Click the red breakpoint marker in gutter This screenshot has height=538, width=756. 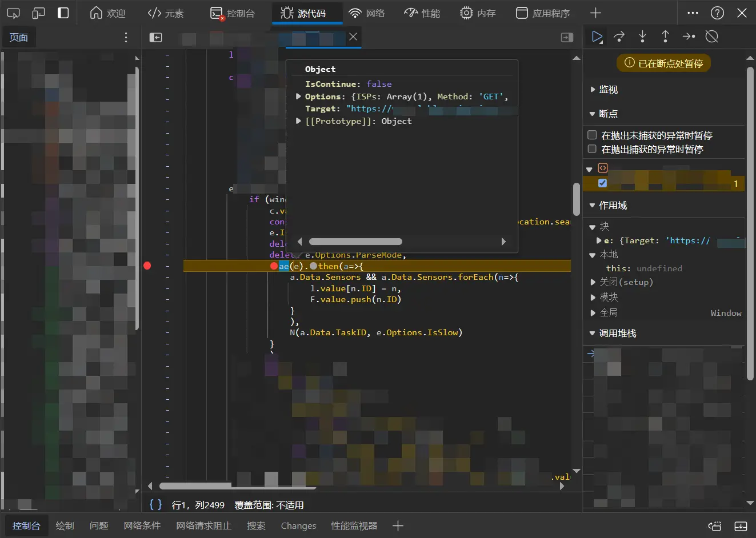pos(147,266)
